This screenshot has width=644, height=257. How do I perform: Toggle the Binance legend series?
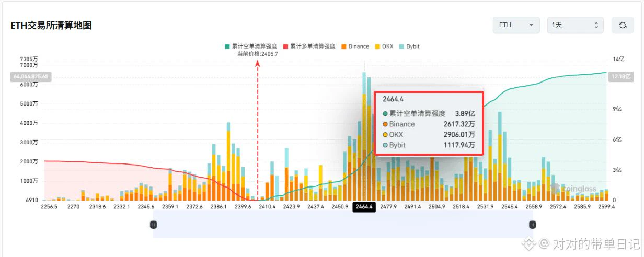tap(355, 46)
